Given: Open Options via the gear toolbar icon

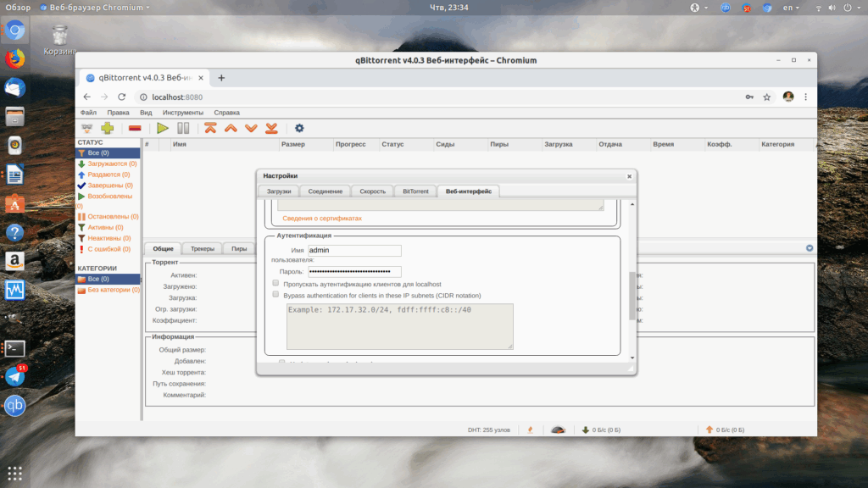Looking at the screenshot, I should [x=299, y=129].
